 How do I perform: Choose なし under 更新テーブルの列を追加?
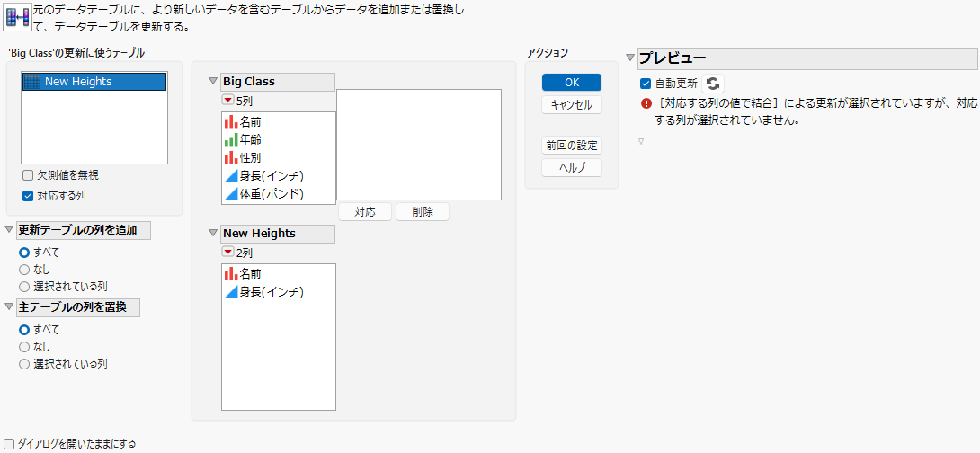click(24, 270)
